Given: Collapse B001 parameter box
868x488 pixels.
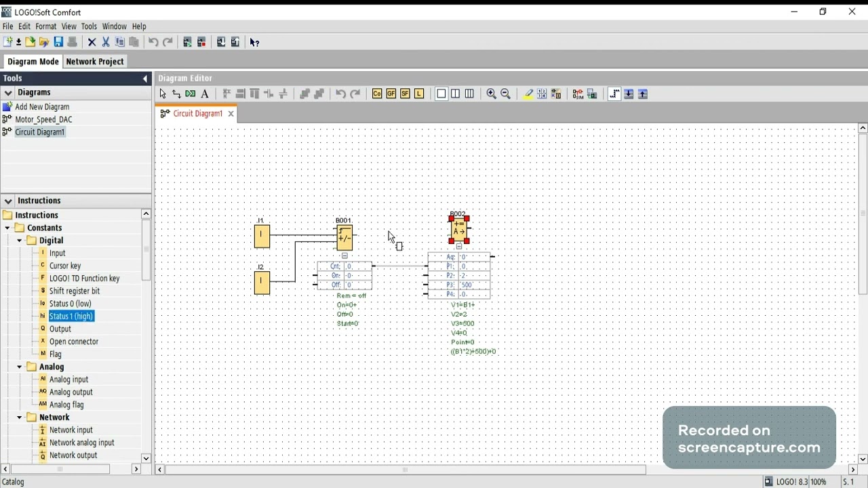Looking at the screenshot, I should point(344,256).
